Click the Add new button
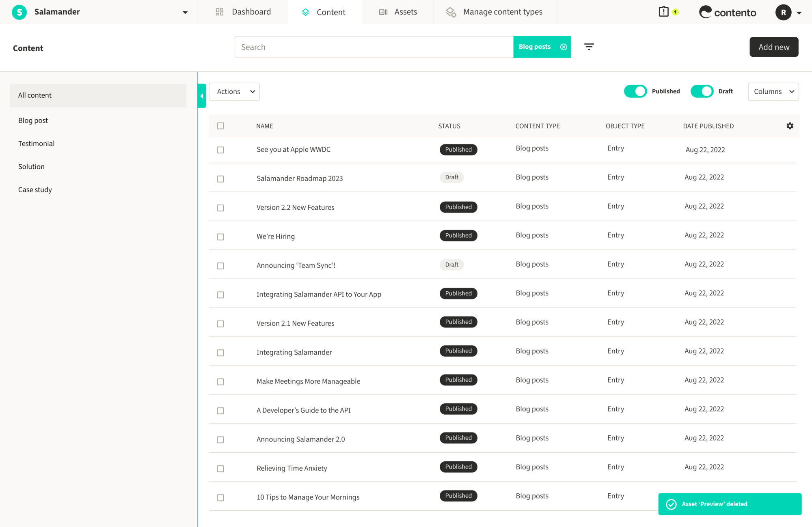 click(773, 47)
